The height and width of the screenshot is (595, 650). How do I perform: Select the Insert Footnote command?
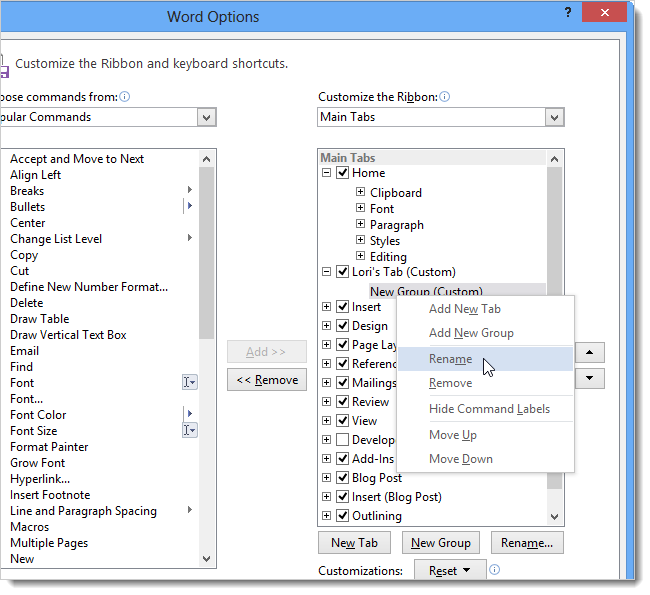pos(50,495)
